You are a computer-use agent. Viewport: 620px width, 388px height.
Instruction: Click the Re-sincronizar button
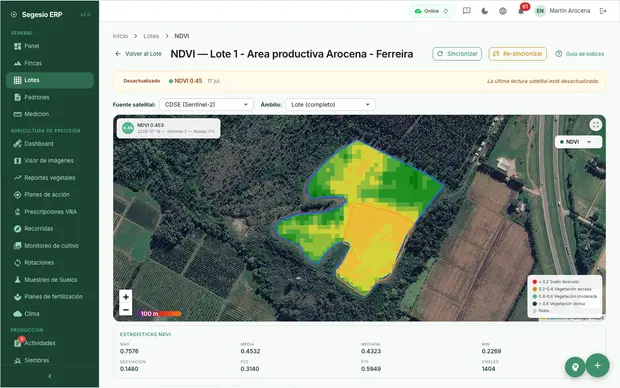coord(518,54)
